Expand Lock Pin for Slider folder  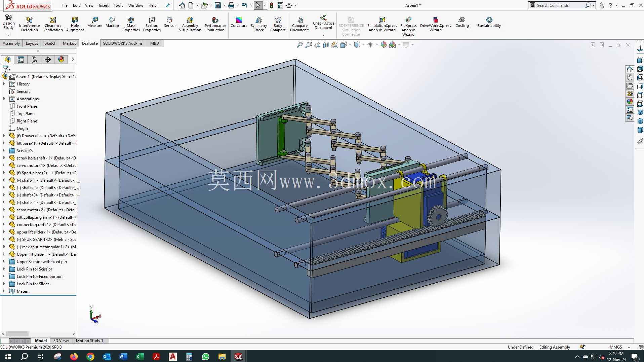click(x=4, y=284)
